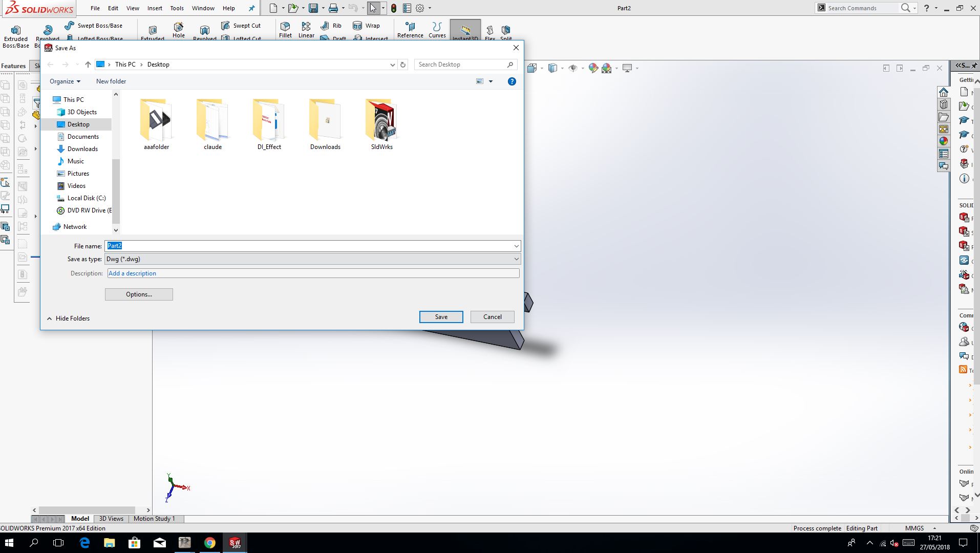Click the Save icon in the top toolbar
980x553 pixels.
pyautogui.click(x=313, y=8)
